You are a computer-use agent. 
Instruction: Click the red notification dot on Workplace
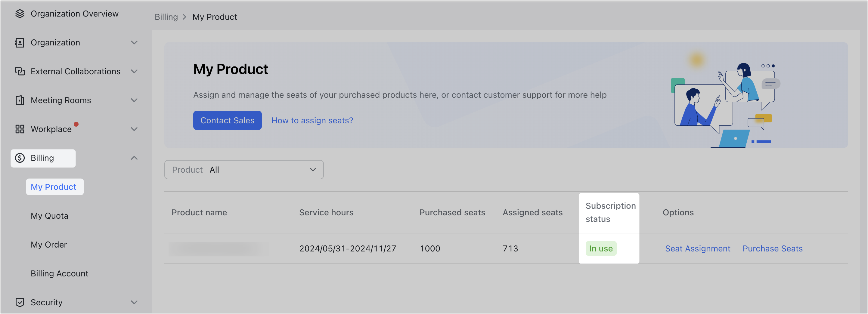tap(76, 124)
